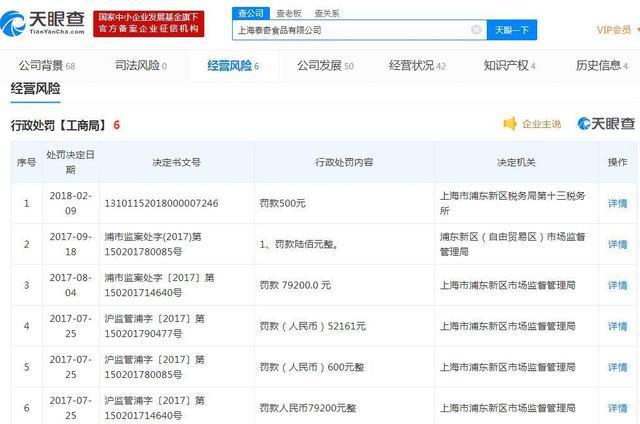This screenshot has height=424, width=640.
Task: Open the 历史信息 tab
Action: tap(602, 65)
